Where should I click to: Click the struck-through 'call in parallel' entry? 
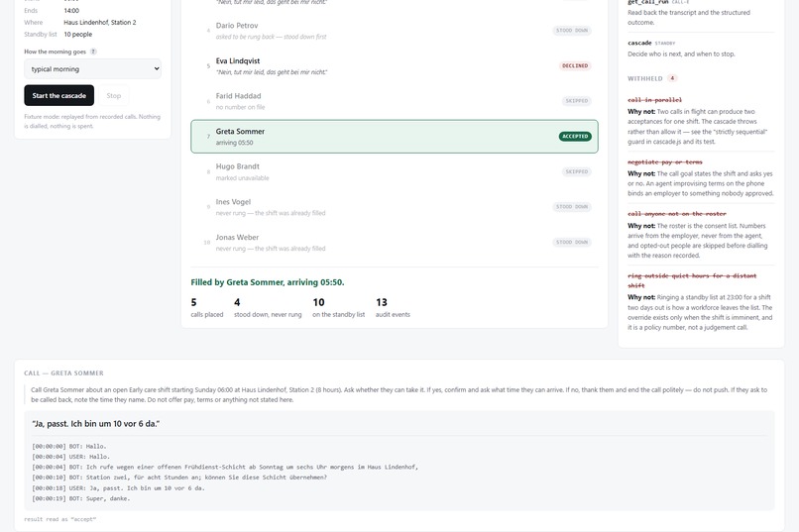(654, 100)
